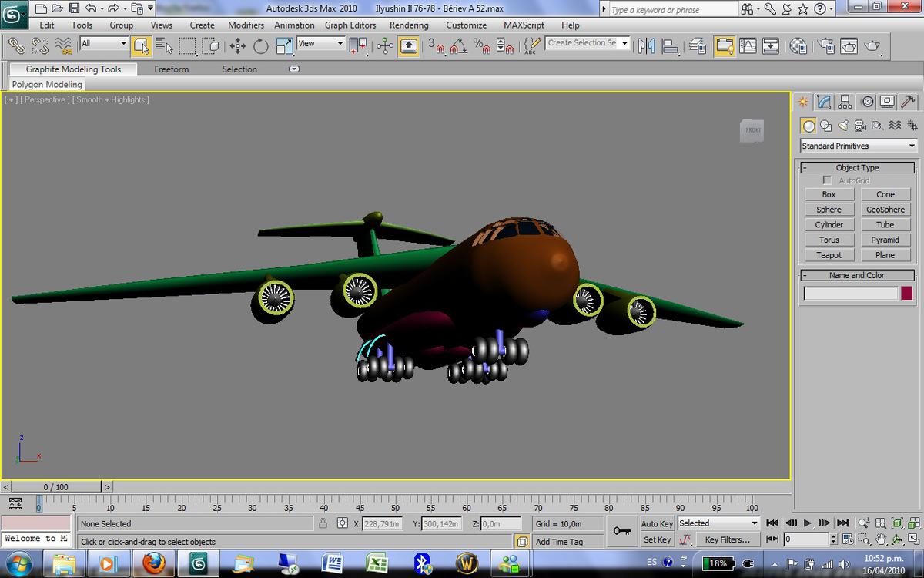Switch to Utilities hammer panel tab
924x578 pixels.
click(909, 102)
